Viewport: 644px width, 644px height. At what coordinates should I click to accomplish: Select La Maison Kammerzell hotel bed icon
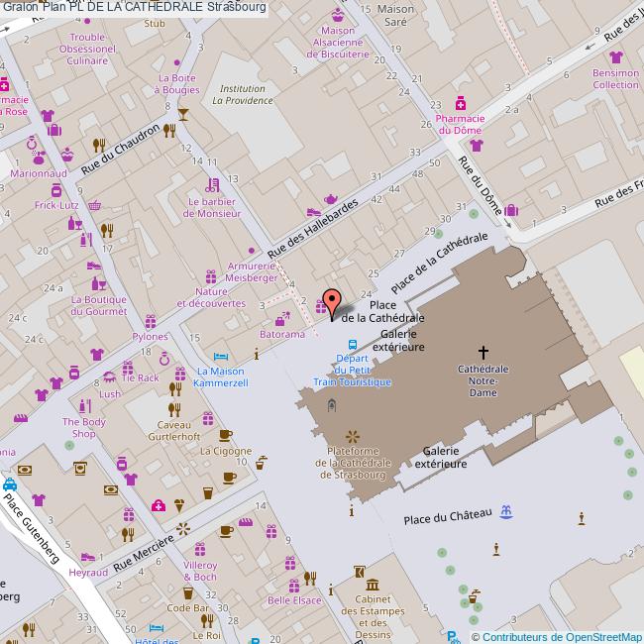222,356
